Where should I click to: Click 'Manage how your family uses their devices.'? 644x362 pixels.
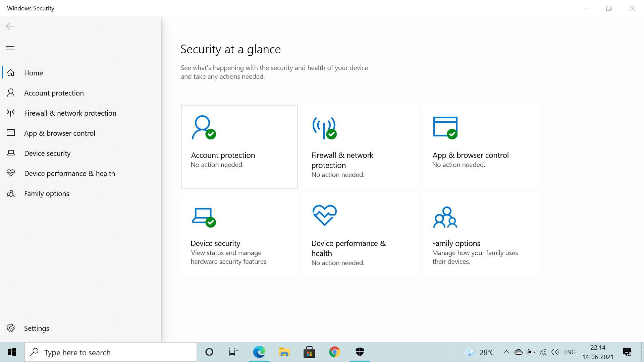(475, 257)
